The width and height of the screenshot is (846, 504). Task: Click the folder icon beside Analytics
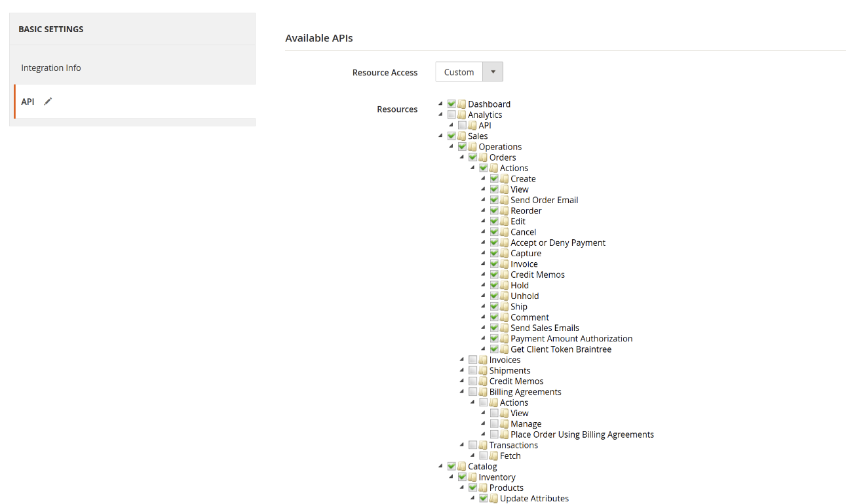coord(462,115)
